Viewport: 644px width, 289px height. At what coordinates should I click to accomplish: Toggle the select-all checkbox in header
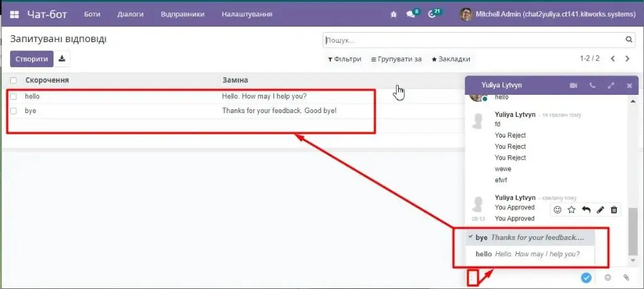pyautogui.click(x=13, y=80)
